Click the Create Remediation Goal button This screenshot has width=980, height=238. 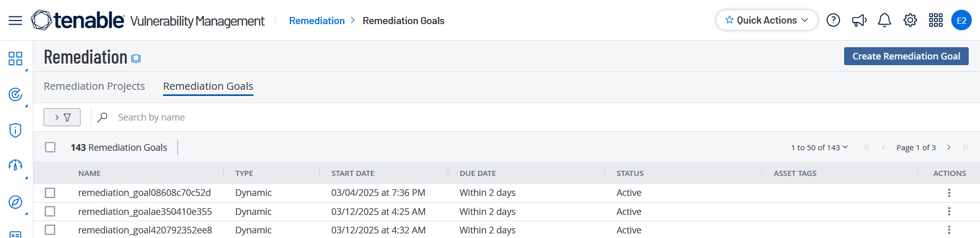point(906,56)
